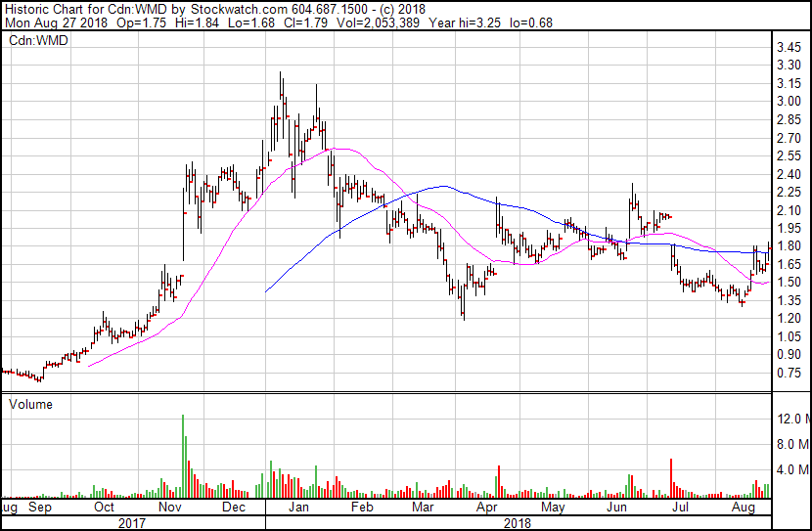Click the 3.45 price axis label

tap(789, 48)
